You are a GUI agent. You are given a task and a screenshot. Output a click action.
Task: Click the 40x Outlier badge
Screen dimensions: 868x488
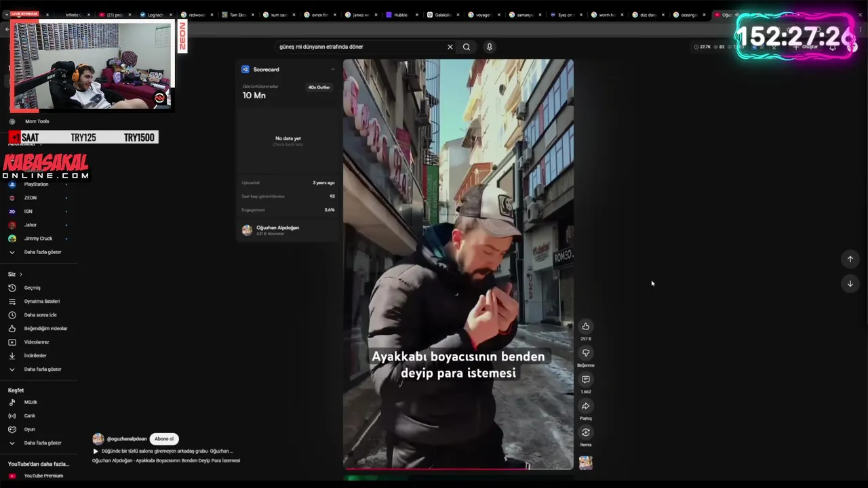319,87
